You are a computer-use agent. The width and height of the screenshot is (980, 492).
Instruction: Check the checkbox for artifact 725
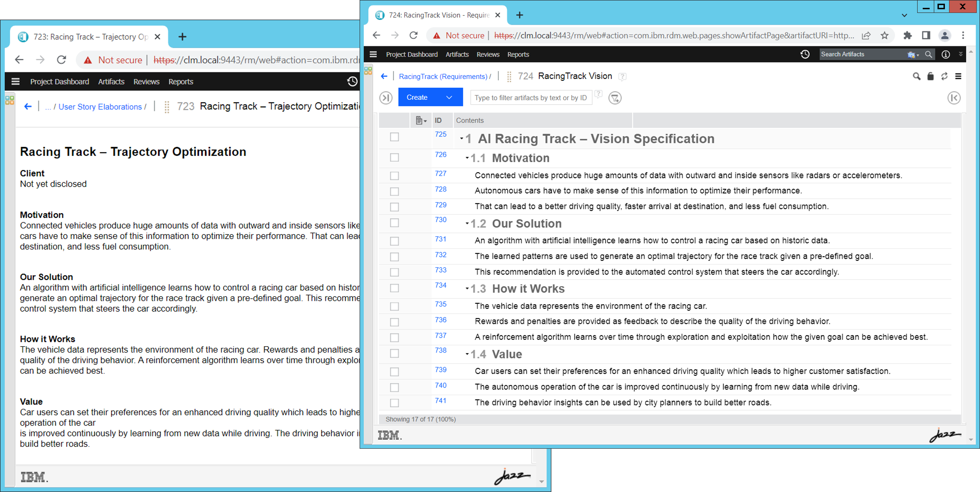(394, 137)
